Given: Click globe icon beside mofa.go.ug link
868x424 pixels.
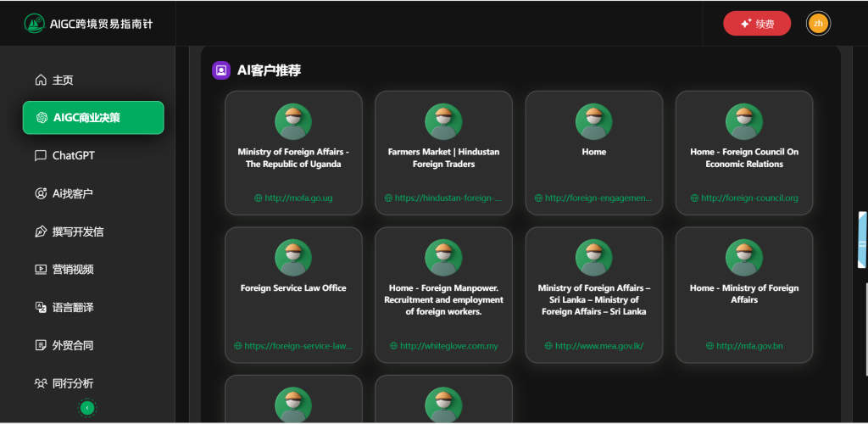Looking at the screenshot, I should point(259,198).
